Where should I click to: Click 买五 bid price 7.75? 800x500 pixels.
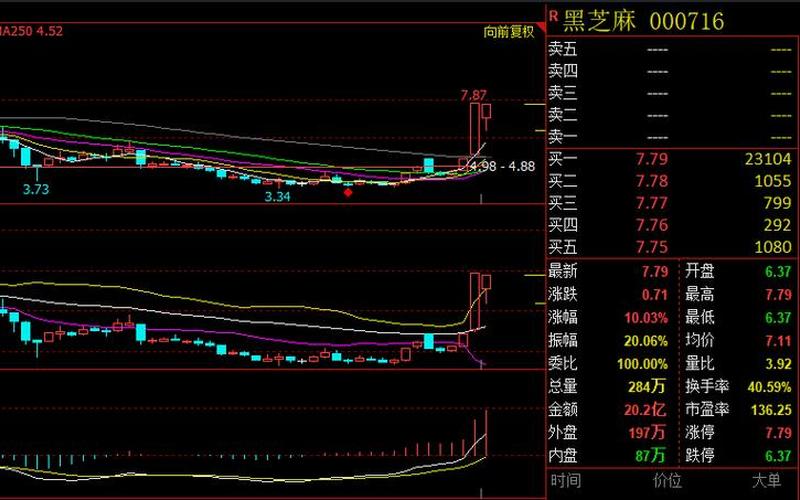point(652,247)
